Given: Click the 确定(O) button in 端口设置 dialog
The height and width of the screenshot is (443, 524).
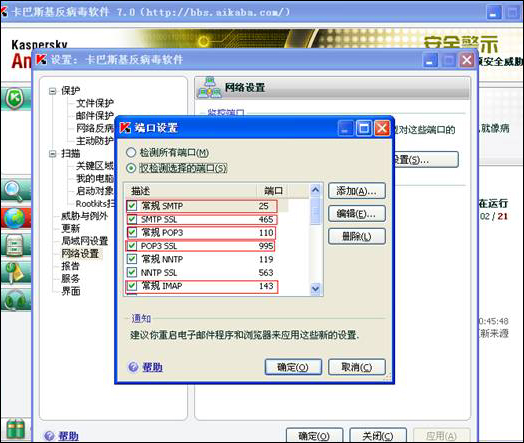Looking at the screenshot, I should (x=293, y=367).
